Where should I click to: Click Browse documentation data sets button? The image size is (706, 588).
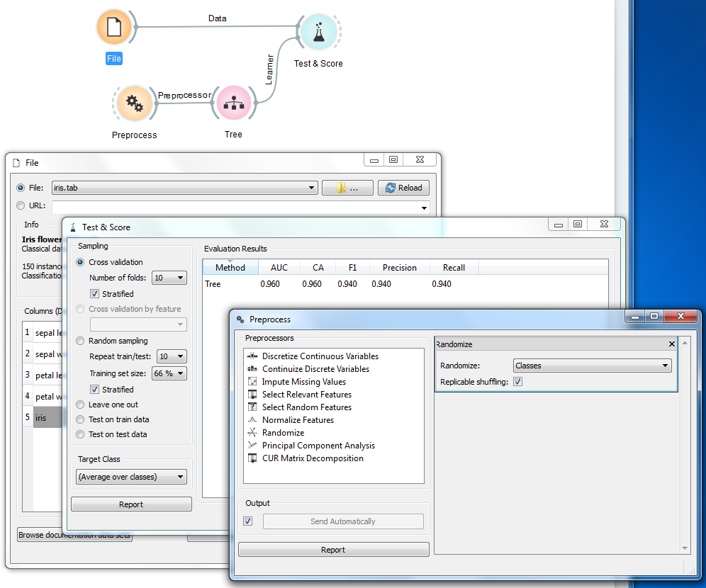coord(74,535)
